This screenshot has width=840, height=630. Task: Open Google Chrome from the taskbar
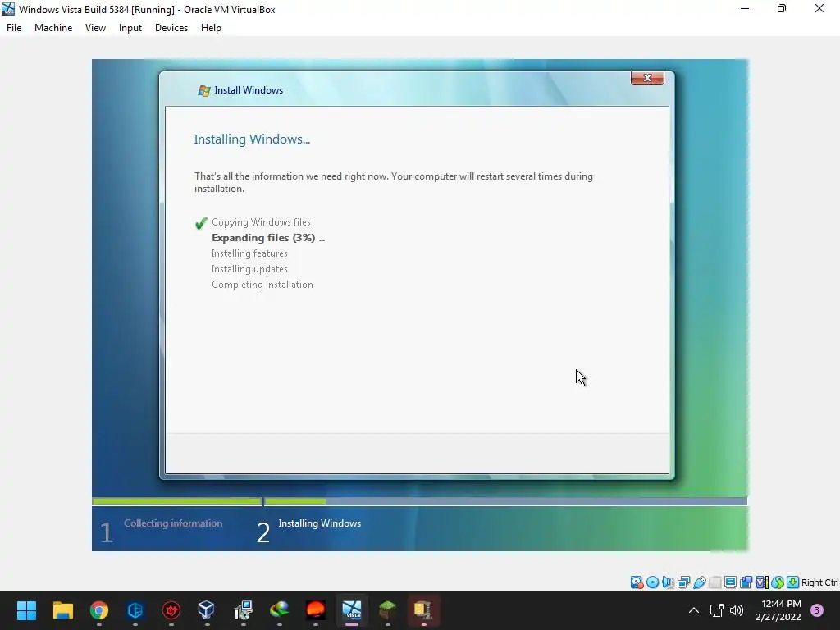pos(99,610)
